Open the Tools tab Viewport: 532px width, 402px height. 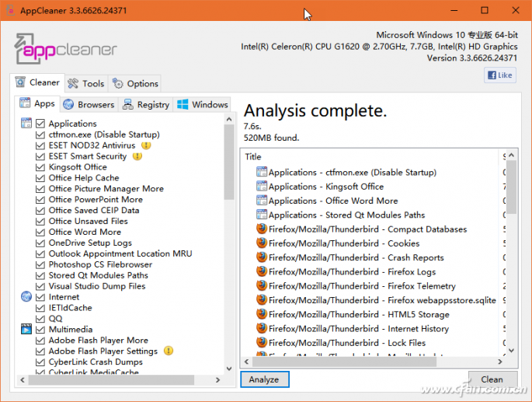86,84
